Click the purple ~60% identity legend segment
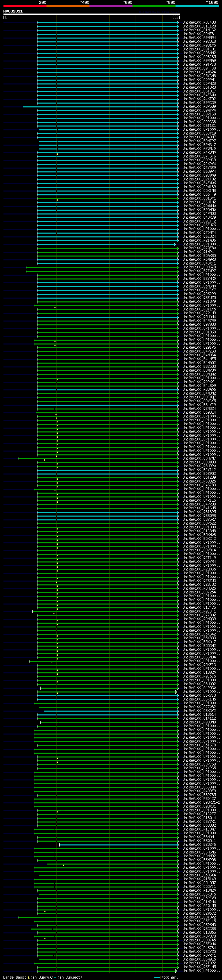Image resolution: width=222 pixels, height=980 pixels. click(111, 6)
